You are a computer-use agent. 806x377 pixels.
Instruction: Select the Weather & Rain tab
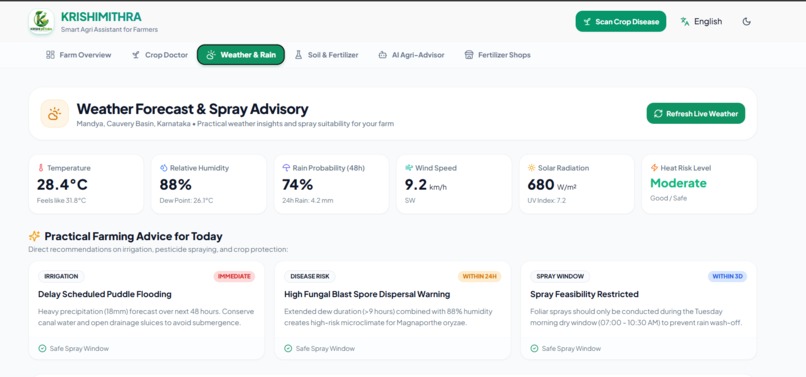[241, 55]
